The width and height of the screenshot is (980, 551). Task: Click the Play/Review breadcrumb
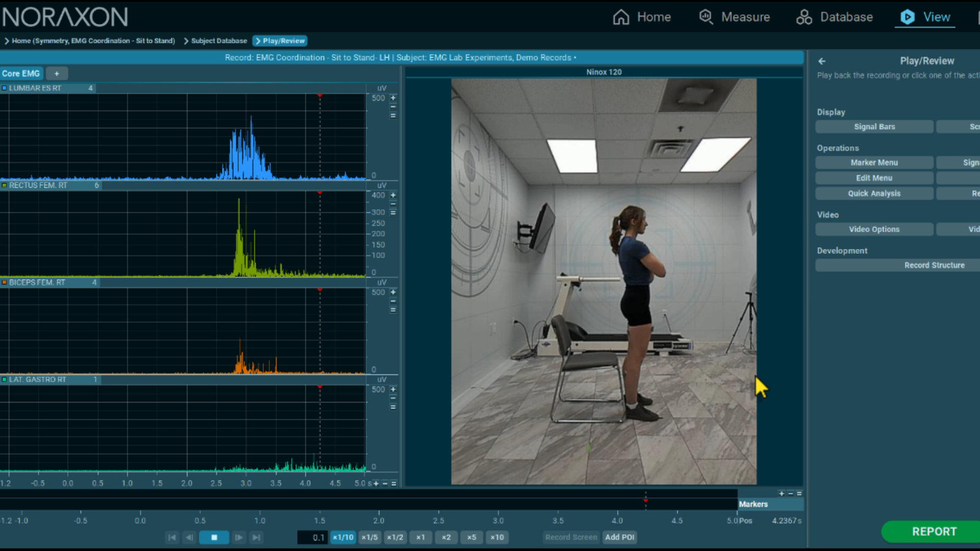pyautogui.click(x=280, y=41)
